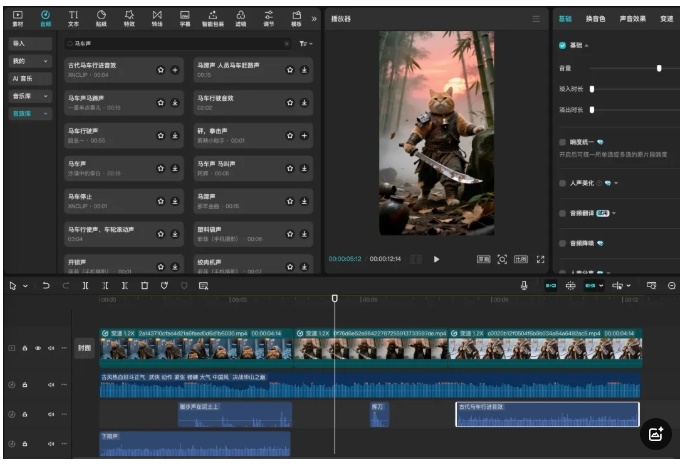Enable 响度统一 loudness normalization

pos(562,142)
